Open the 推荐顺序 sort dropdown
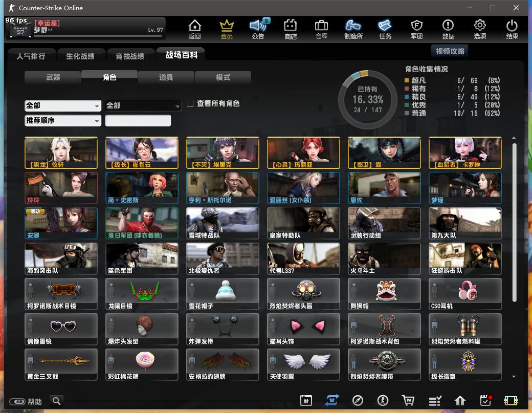 [63, 120]
